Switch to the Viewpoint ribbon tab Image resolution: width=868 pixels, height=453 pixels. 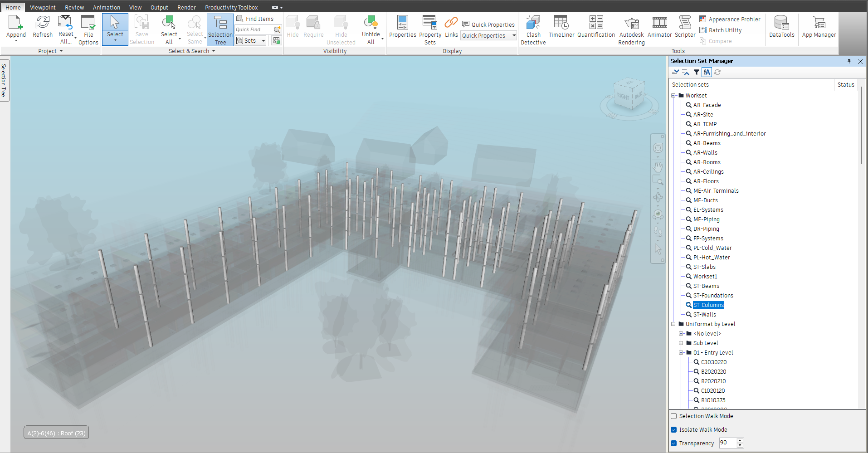pyautogui.click(x=43, y=7)
